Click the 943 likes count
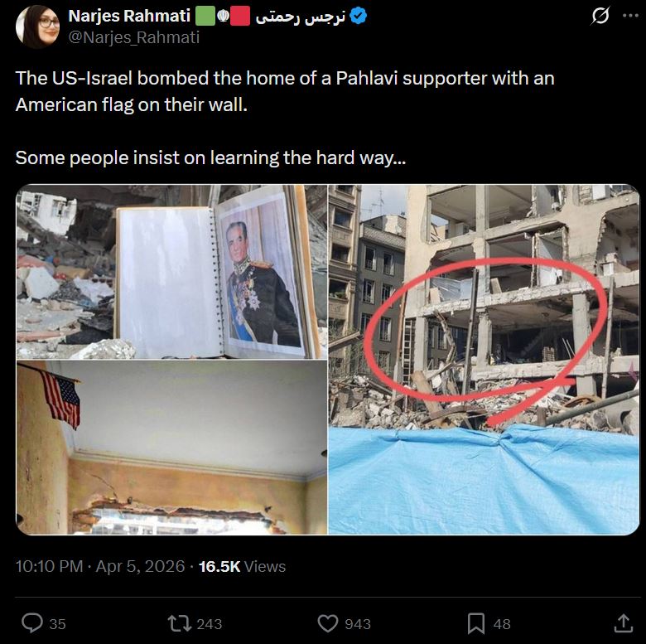The image size is (646, 644). tap(358, 624)
